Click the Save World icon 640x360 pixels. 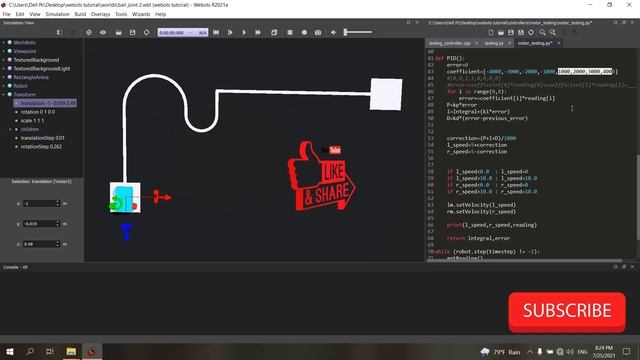(x=132, y=32)
